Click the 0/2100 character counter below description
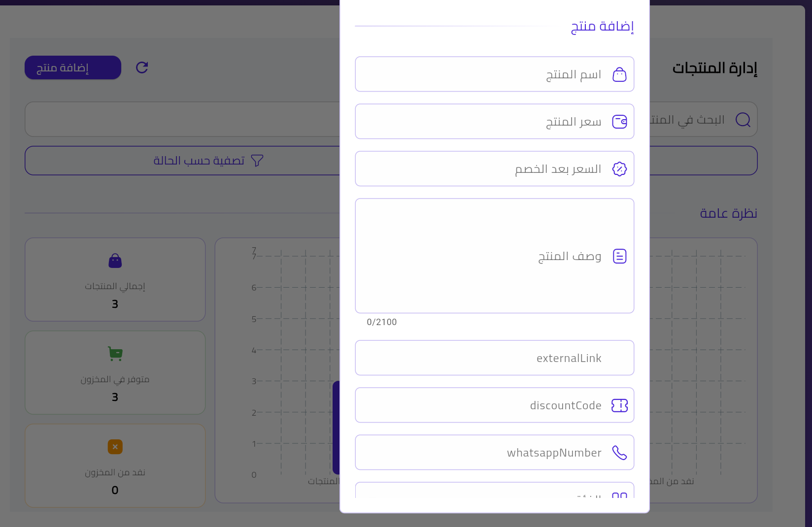The image size is (812, 527). point(381,322)
